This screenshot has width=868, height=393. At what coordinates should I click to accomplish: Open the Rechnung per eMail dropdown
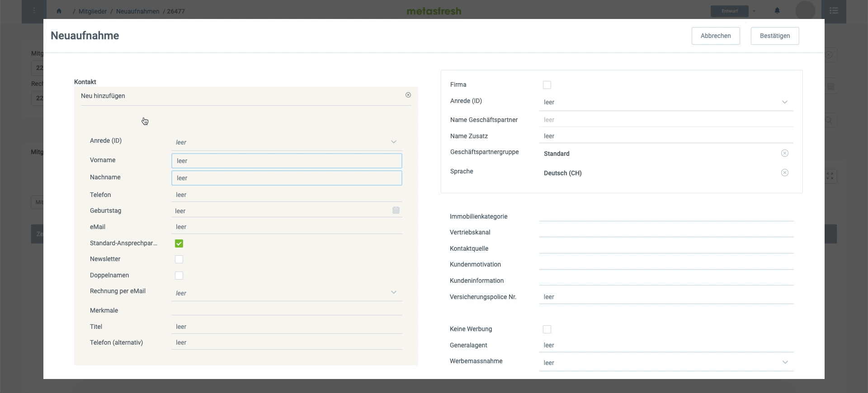(x=287, y=293)
